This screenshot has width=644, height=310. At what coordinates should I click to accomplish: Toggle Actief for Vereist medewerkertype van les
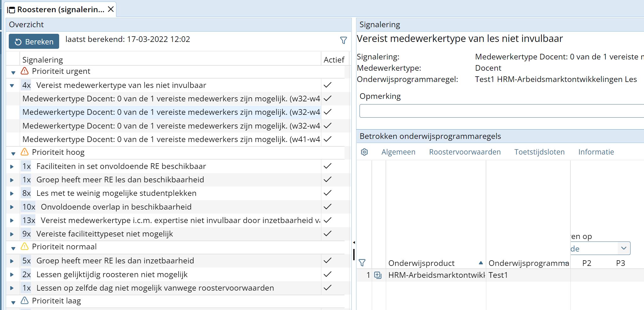pyautogui.click(x=327, y=85)
